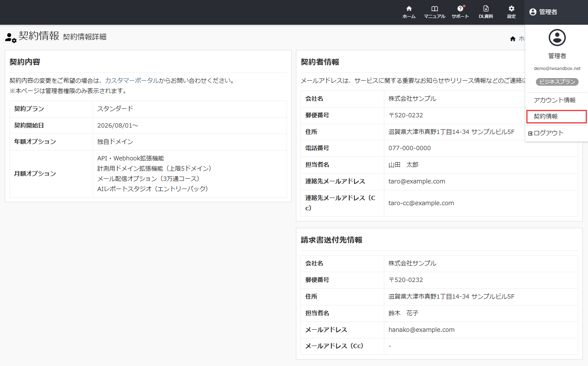Click the 電話番号 row label
This screenshot has width=588, height=366.
[x=317, y=148]
